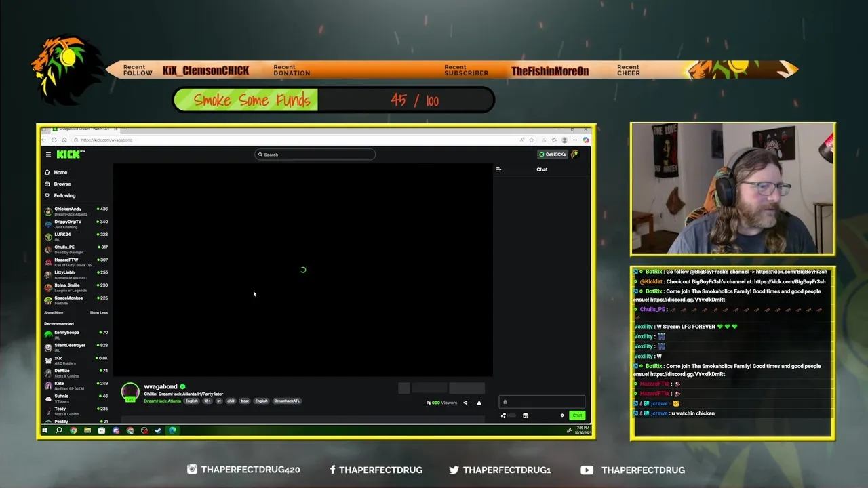The height and width of the screenshot is (488, 868).
Task: Open the user profile avatar menu
Action: coord(575,155)
